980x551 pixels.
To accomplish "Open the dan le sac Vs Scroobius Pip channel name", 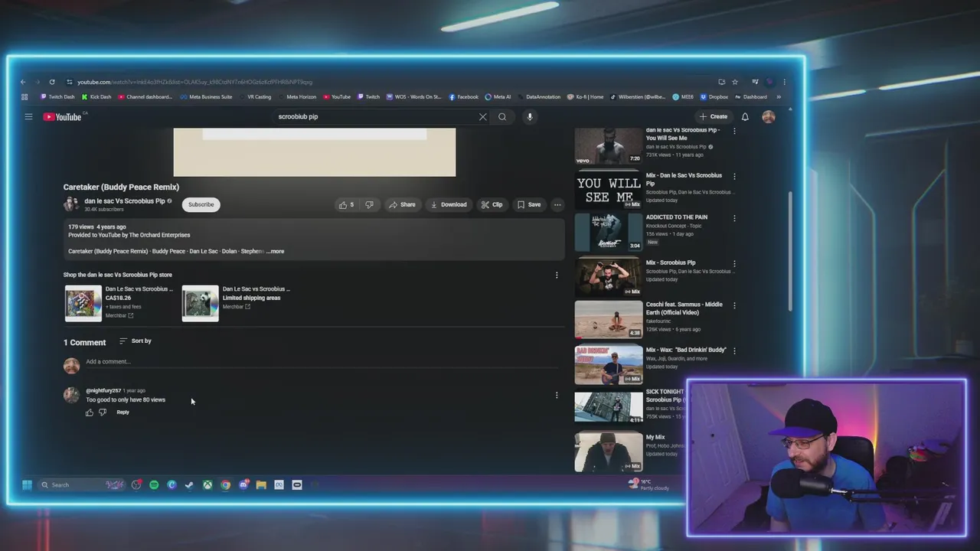I will pyautogui.click(x=125, y=201).
